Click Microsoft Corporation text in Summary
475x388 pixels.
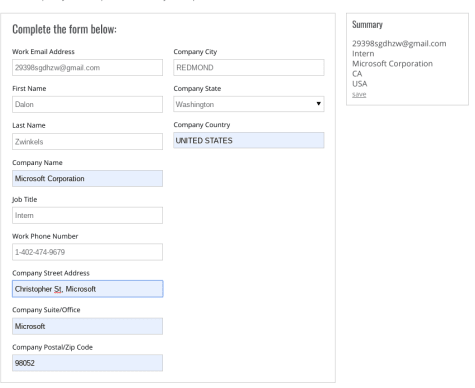(392, 64)
